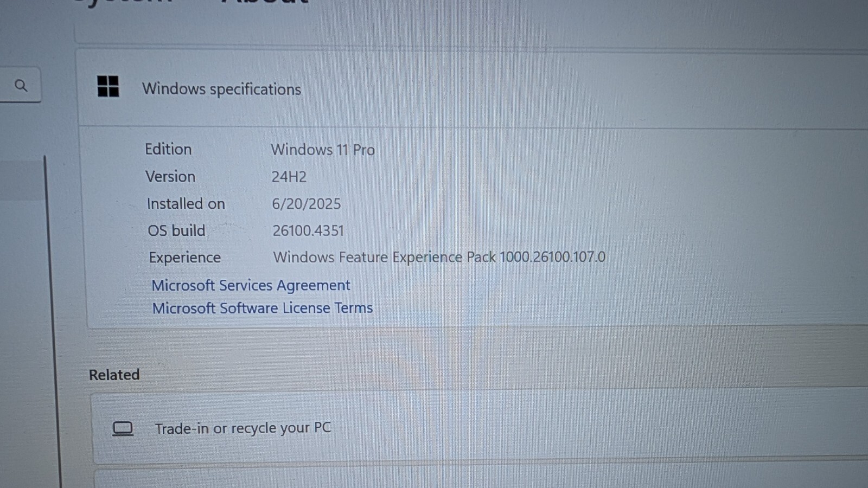Click the Edition label
The width and height of the screenshot is (868, 488).
pyautogui.click(x=168, y=149)
